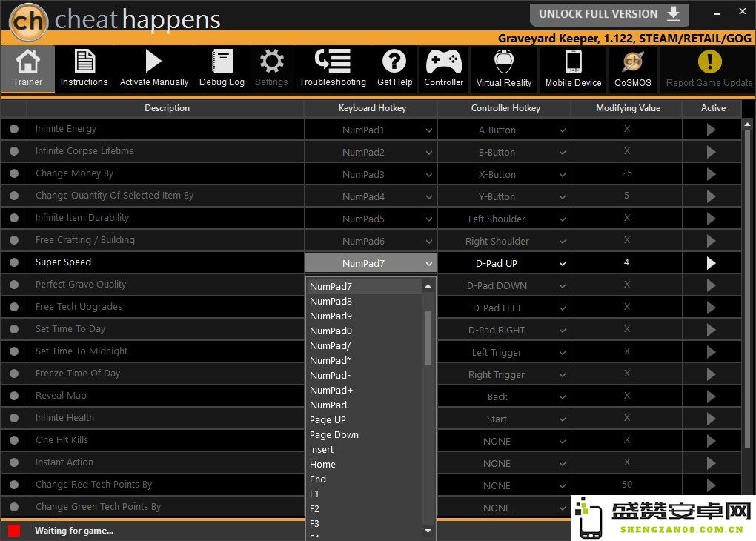Click the hotkey list scrollbar thumb
Screen dimensions: 756x541
pyautogui.click(x=428, y=338)
